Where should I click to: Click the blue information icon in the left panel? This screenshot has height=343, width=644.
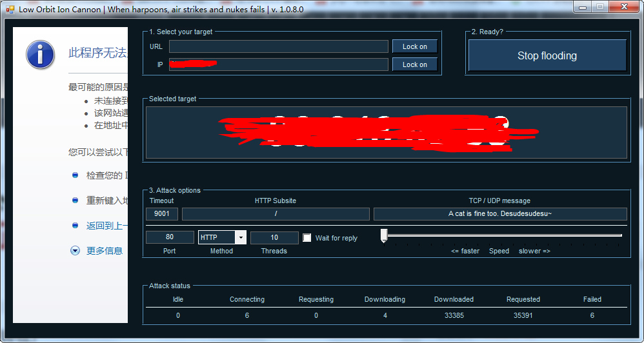pos(40,54)
